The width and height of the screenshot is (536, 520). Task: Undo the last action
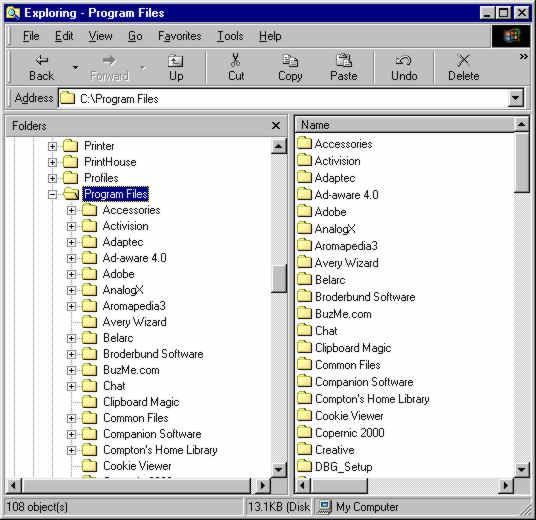tap(404, 68)
